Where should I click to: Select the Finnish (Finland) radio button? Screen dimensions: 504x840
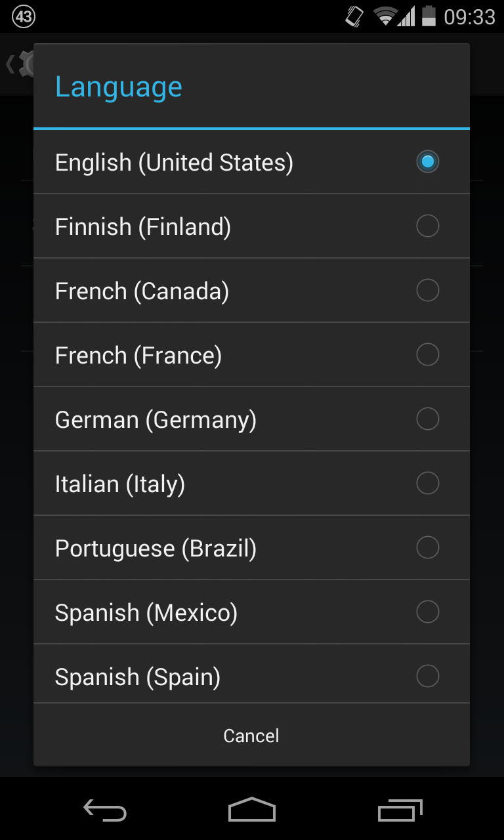[427, 226]
